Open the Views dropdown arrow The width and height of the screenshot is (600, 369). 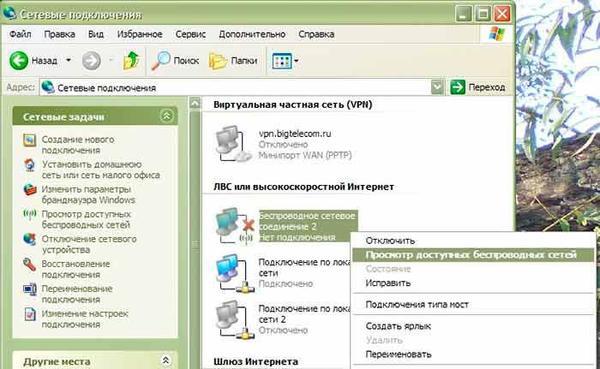point(297,60)
